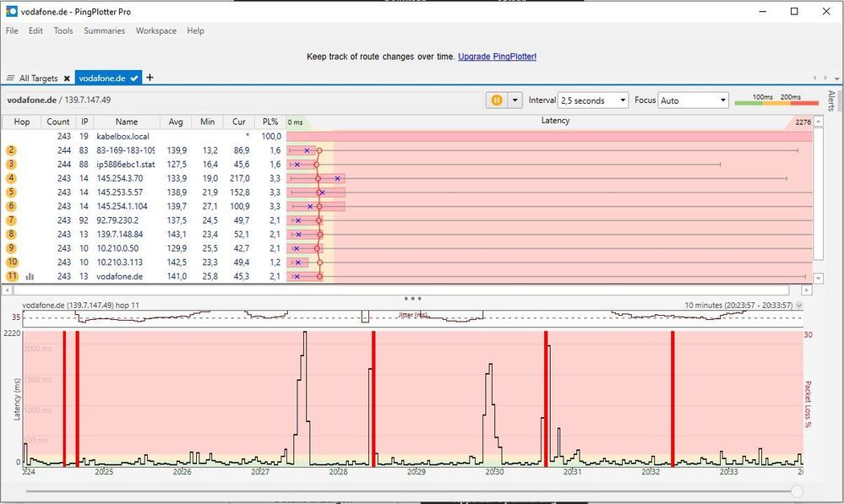Click the 145.254.3.70 hop name

tap(120, 178)
